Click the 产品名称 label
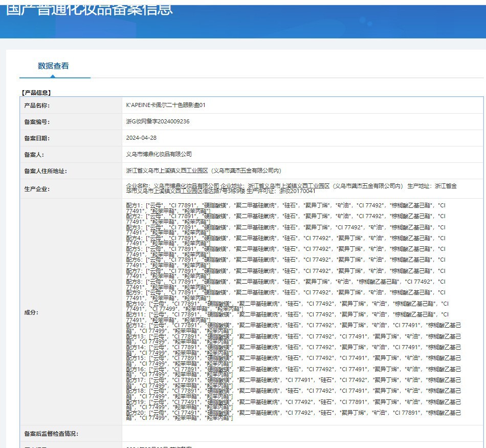Image resolution: width=486 pixels, height=448 pixels. (37, 105)
